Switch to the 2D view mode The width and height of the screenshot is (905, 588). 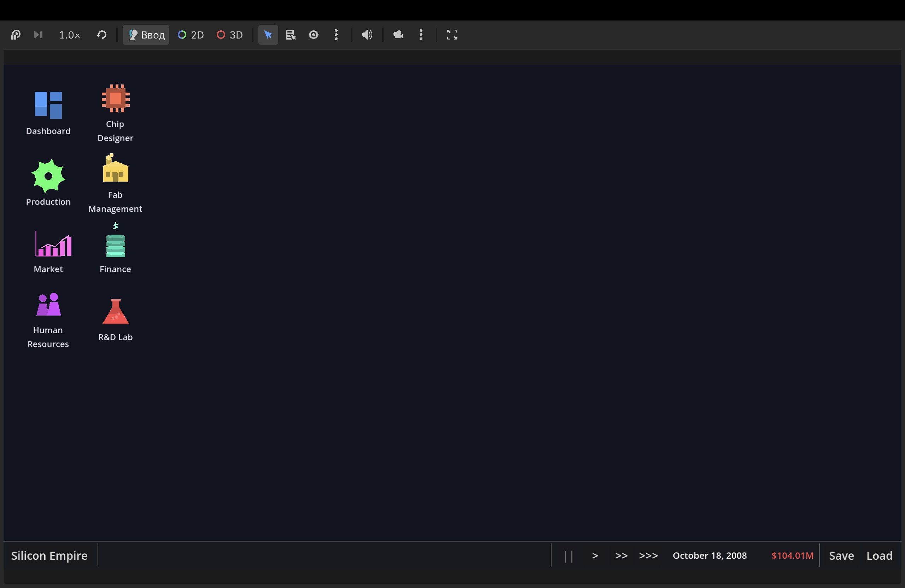click(x=191, y=35)
